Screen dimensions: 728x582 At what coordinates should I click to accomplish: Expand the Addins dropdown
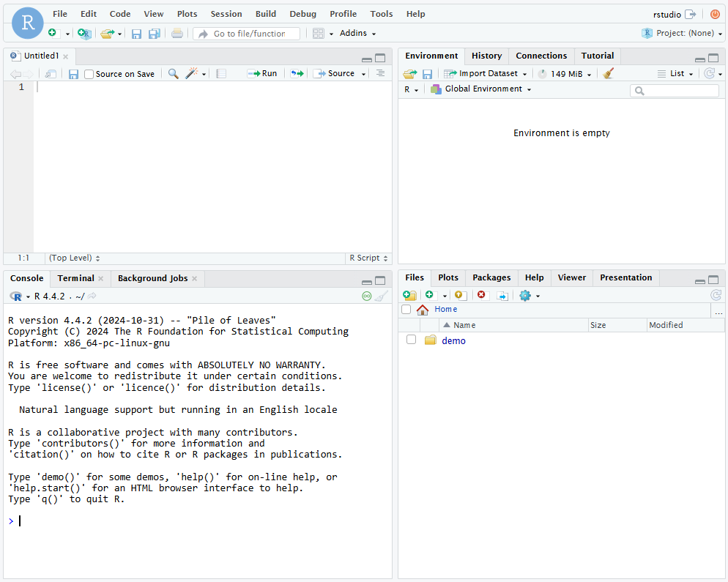[x=357, y=34]
